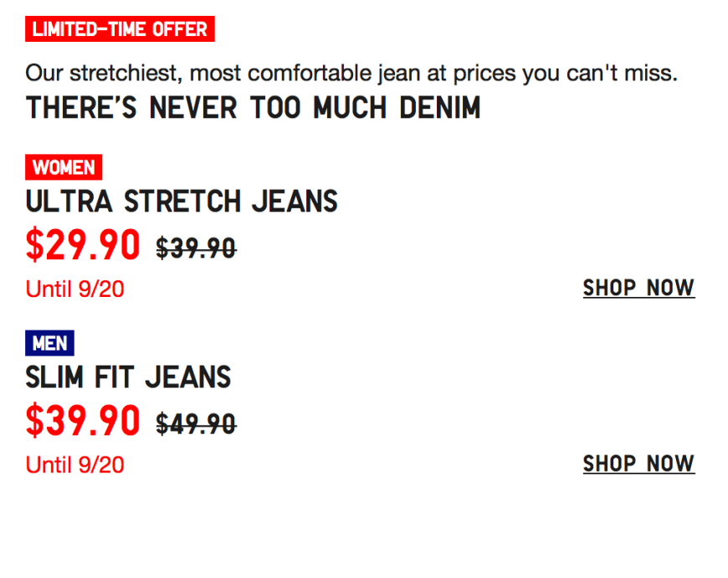Click the word JEANS in Ultra Stretch title
728x578 pixels.
295,202
